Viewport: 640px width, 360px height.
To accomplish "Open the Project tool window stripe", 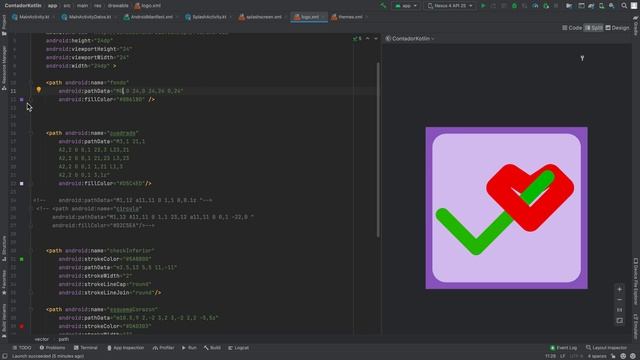I will click(4, 24).
